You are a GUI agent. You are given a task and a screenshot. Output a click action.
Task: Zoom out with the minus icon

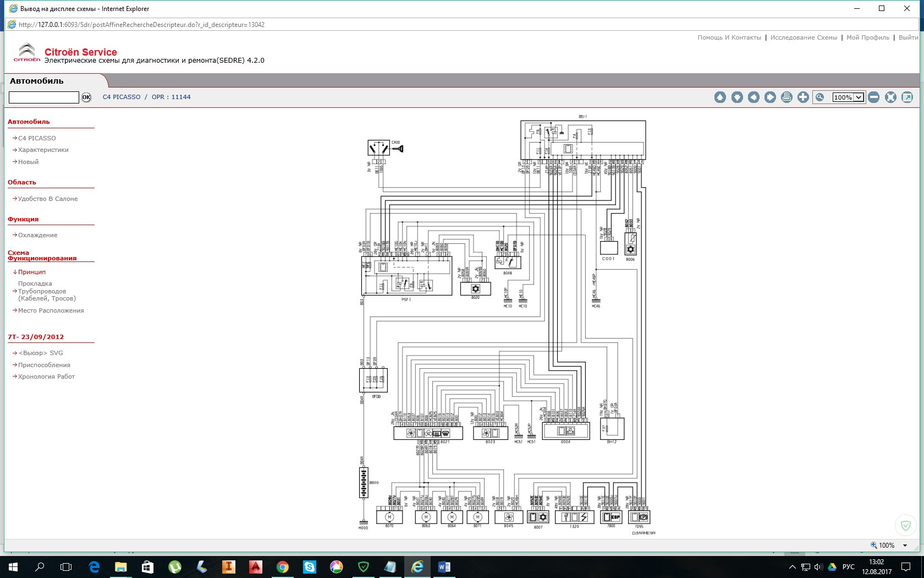pos(873,97)
